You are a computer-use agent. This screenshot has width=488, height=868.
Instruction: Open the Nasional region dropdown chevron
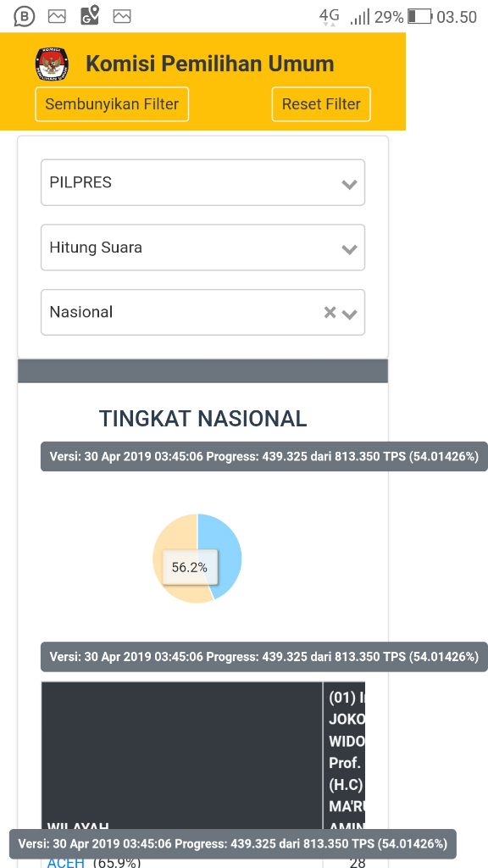pyautogui.click(x=350, y=312)
